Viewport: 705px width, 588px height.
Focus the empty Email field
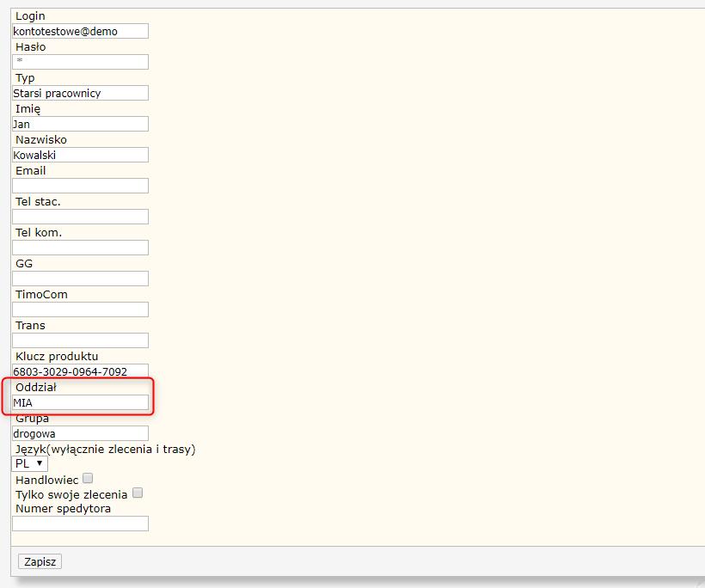[x=80, y=186]
